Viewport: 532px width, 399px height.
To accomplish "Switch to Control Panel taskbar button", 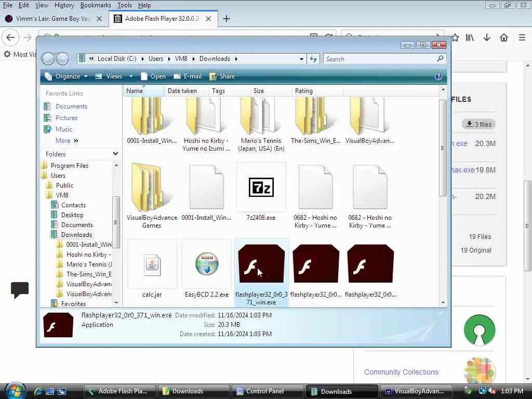I will (267, 391).
